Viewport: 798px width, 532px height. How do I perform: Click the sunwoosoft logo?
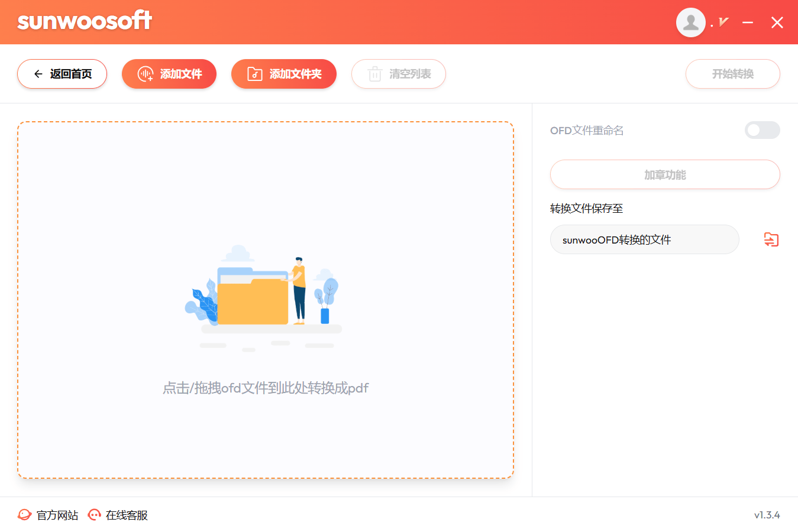click(85, 21)
